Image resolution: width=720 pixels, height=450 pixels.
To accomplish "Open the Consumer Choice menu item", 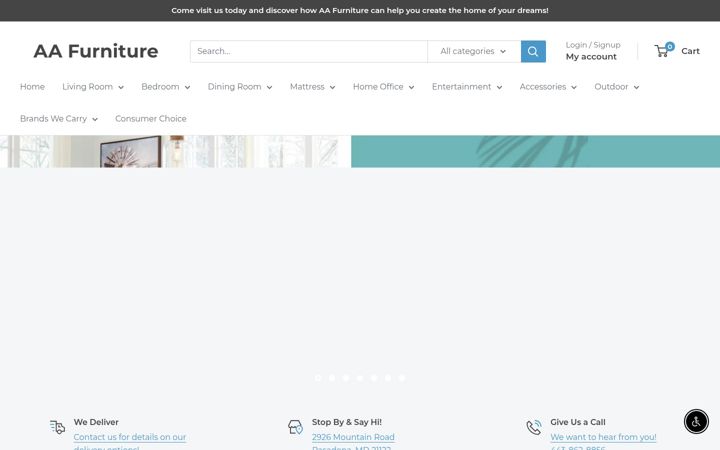I will pos(151,119).
